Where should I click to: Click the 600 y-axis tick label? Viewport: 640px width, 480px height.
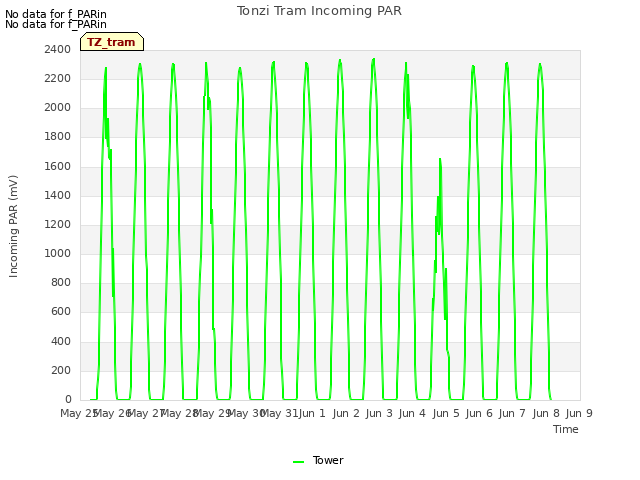61,312
